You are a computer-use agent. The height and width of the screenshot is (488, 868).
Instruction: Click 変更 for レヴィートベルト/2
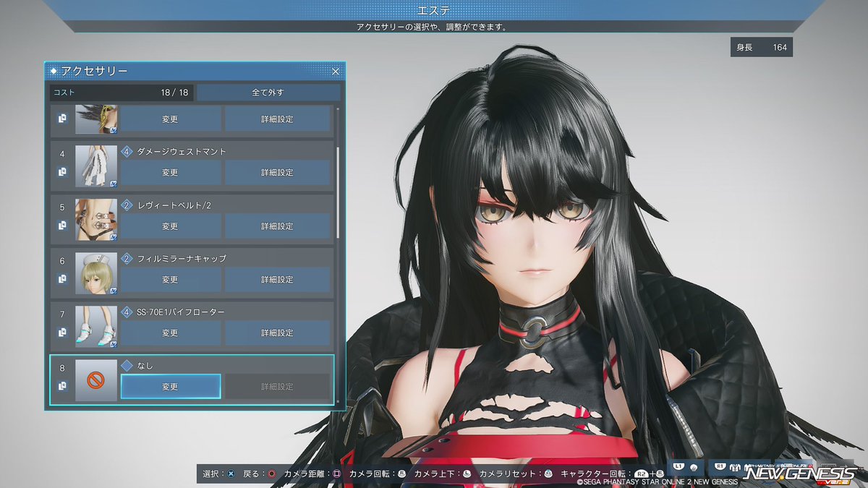(x=170, y=226)
